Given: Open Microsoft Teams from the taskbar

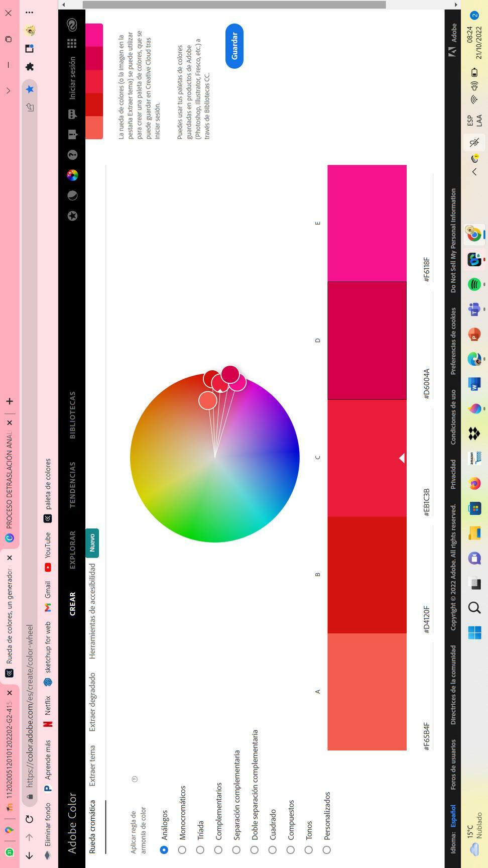Looking at the screenshot, I should click(474, 309).
